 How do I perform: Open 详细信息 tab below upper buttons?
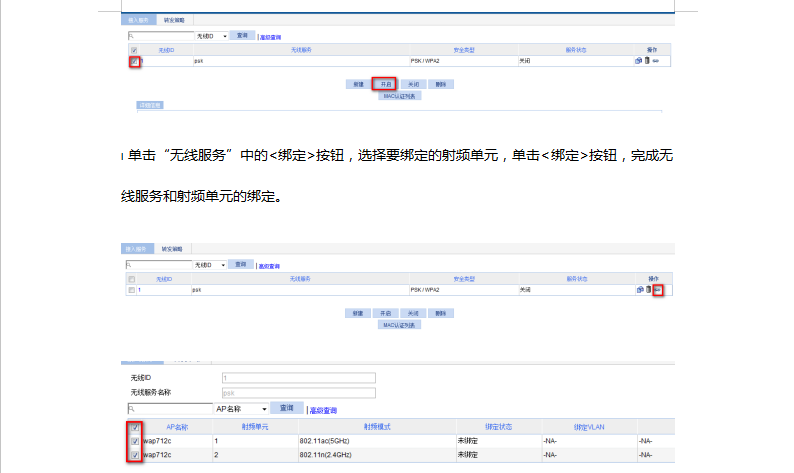(150, 105)
